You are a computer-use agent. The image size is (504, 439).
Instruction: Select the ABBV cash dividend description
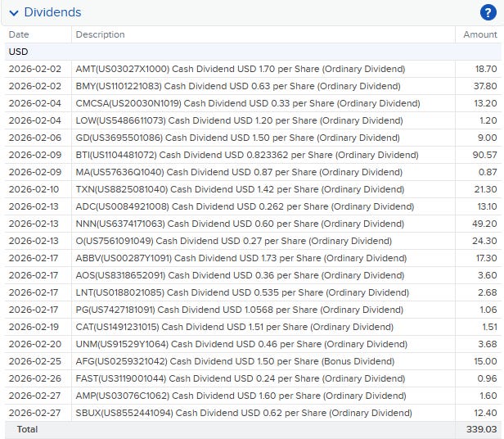[x=241, y=258]
